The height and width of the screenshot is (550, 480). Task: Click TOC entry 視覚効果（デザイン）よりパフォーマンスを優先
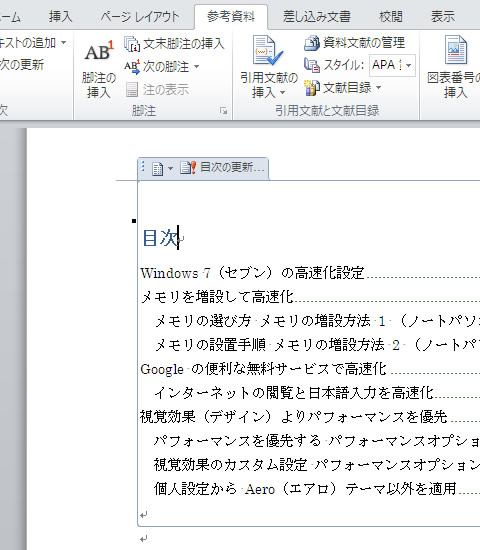pos(294,416)
